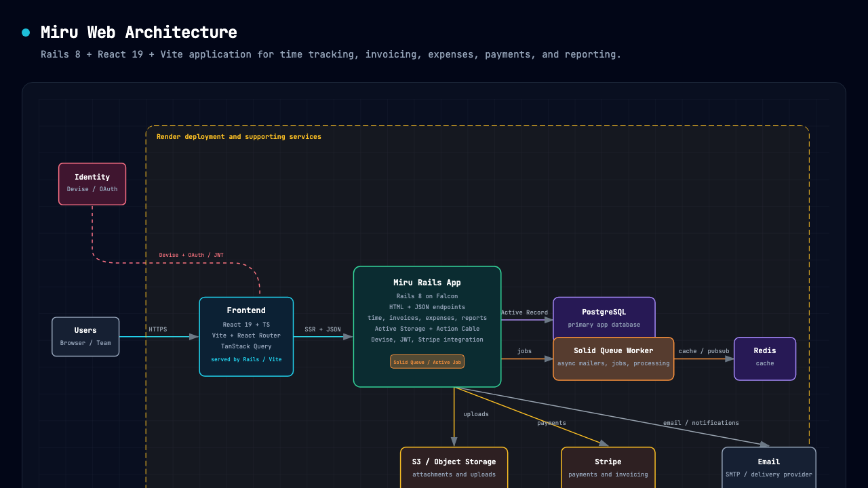Image resolution: width=868 pixels, height=488 pixels.
Task: Select the Identity Devise / OAuth node
Action: [92, 183]
